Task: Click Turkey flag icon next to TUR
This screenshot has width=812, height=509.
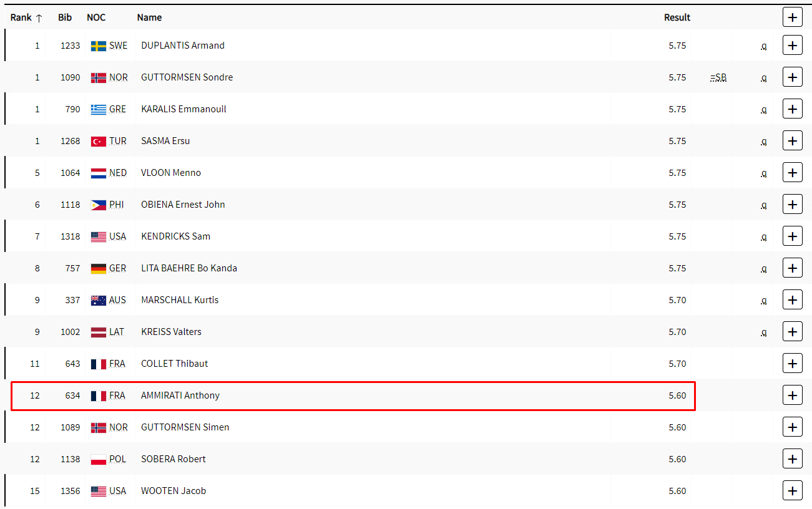Action: point(98,142)
